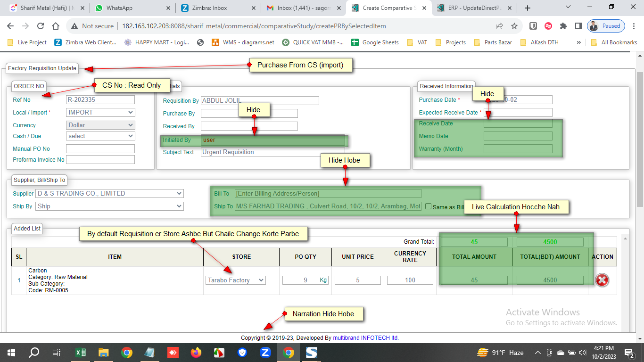Open the multibrand INFOTECH ltd. link

pyautogui.click(x=366, y=338)
